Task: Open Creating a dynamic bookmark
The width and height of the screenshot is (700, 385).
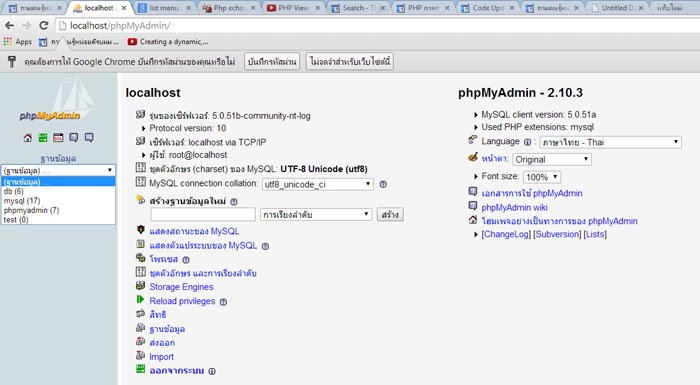Action: coord(168,42)
